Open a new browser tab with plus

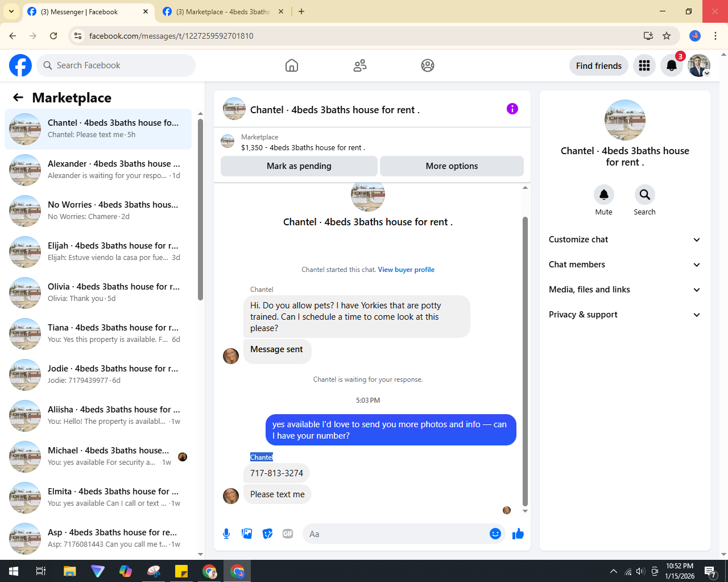coord(301,11)
